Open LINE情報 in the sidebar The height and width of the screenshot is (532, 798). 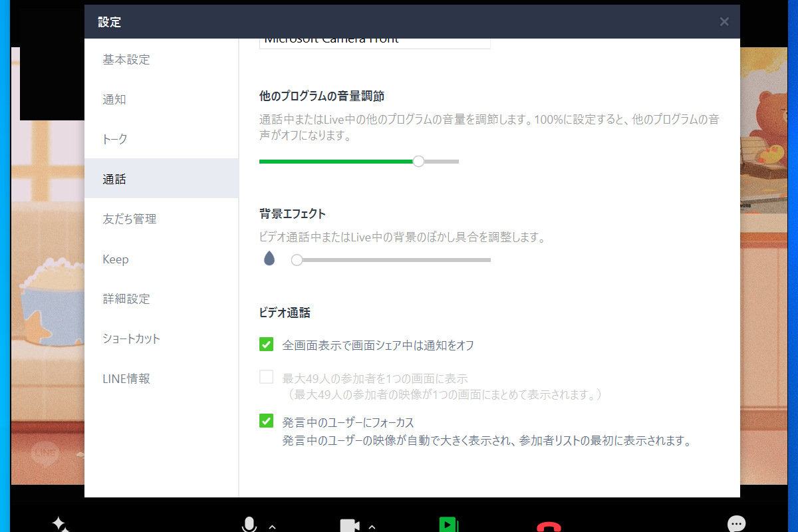(124, 378)
